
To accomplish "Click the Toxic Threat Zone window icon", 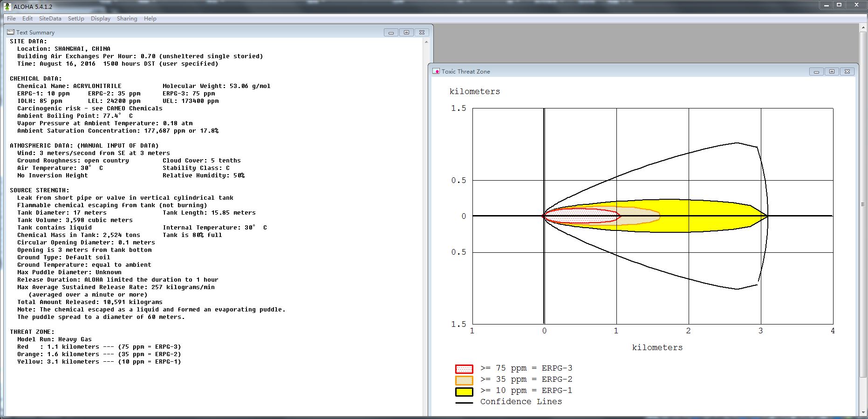I will pyautogui.click(x=436, y=71).
